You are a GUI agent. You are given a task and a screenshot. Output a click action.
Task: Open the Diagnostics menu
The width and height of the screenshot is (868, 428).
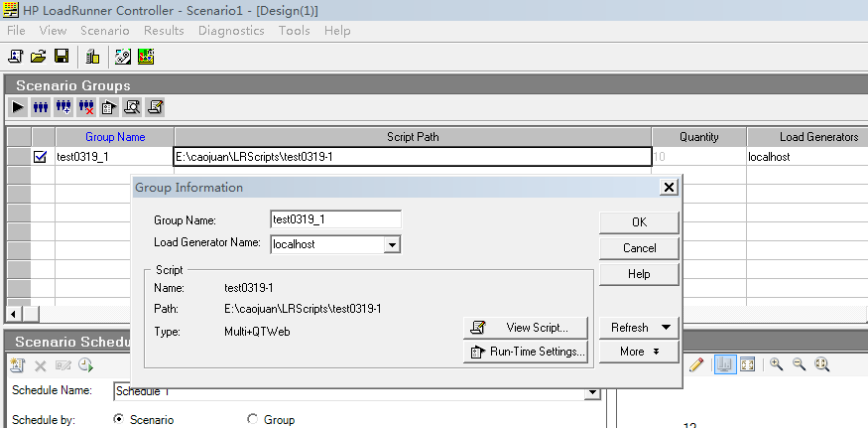click(231, 31)
